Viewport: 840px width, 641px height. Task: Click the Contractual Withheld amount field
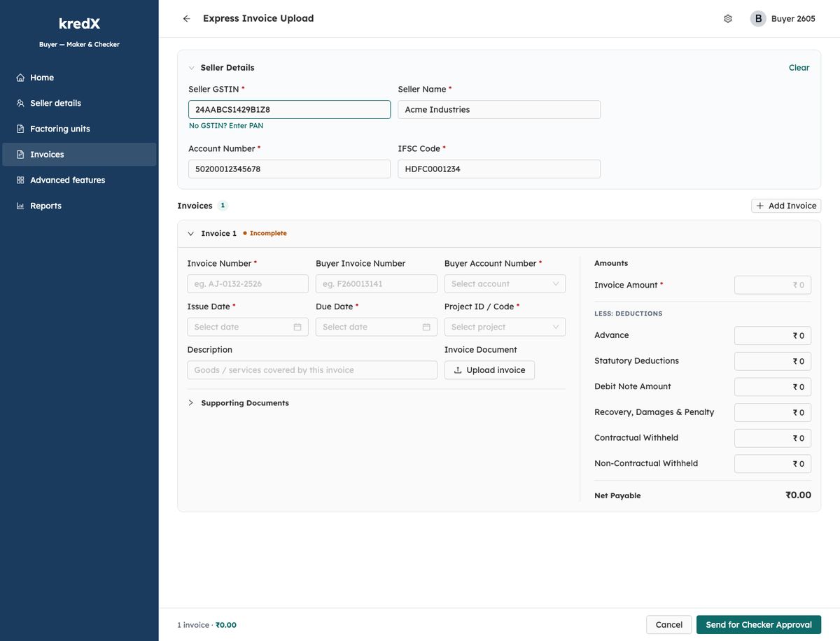[773, 438]
